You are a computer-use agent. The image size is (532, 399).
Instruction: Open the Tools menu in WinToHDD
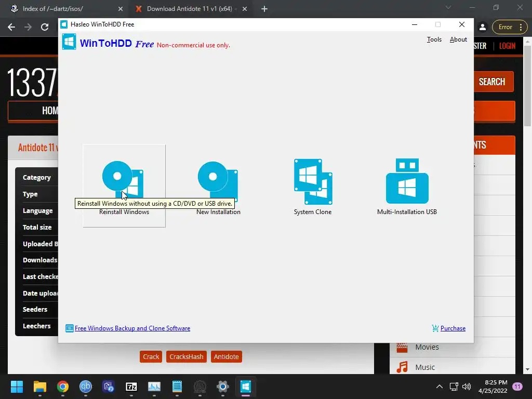point(434,39)
